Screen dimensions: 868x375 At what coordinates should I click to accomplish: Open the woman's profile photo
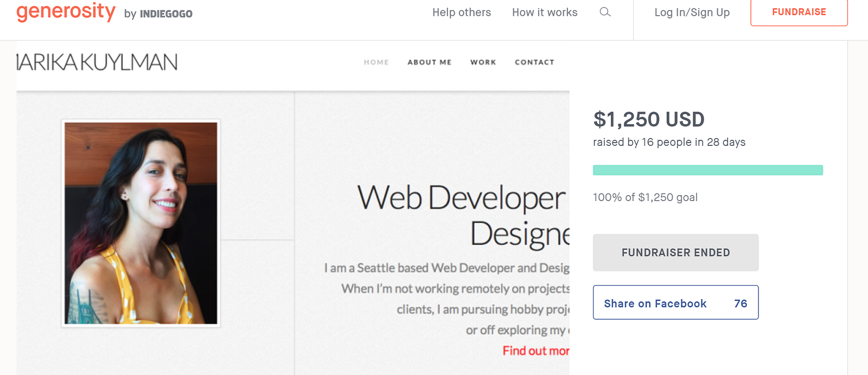(141, 223)
